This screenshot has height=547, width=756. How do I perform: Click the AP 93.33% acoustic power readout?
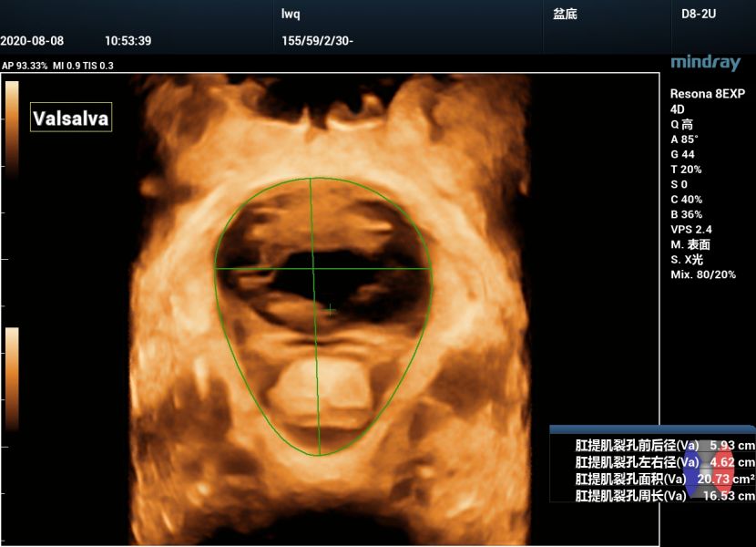click(26, 66)
